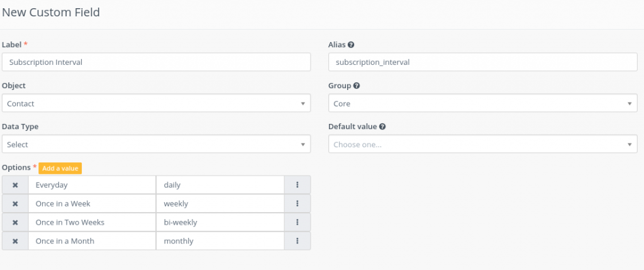Open the Group dropdown showing Core
The height and width of the screenshot is (270, 644).
(x=482, y=103)
